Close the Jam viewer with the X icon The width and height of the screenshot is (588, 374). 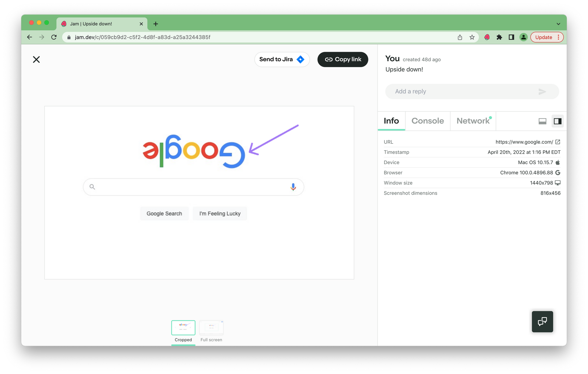coord(36,60)
